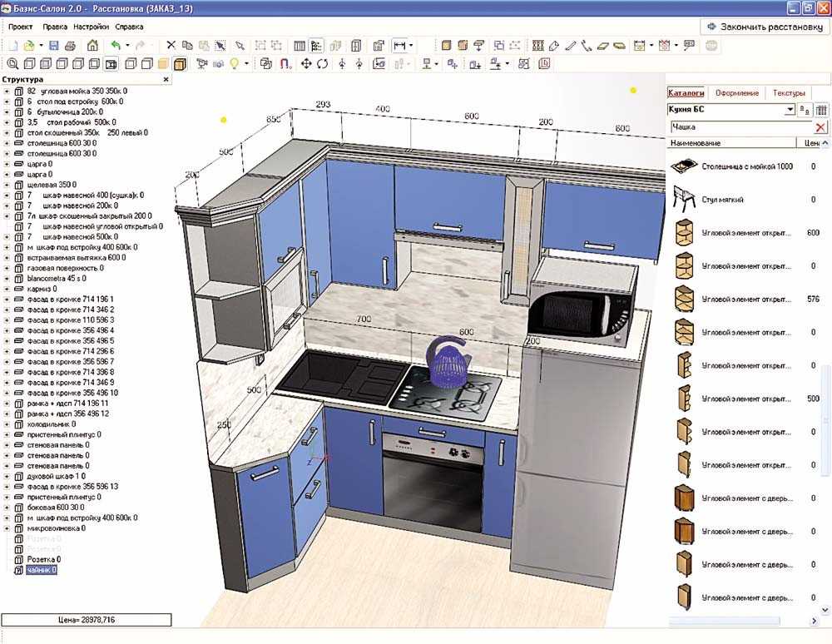The height and width of the screenshot is (644, 832).
Task: Clear the Чашка search with red X
Action: (x=820, y=127)
